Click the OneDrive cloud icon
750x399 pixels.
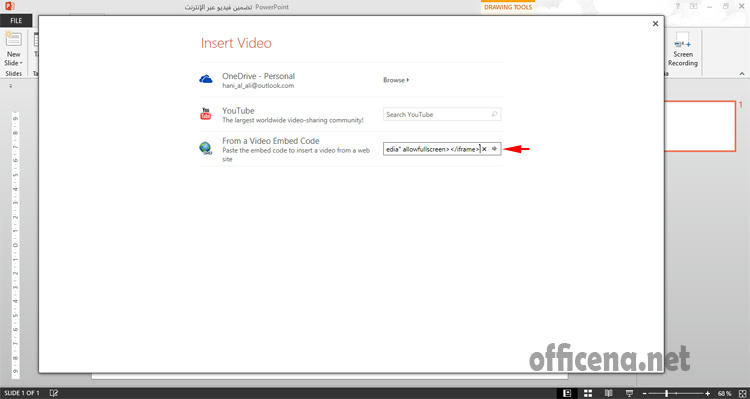[x=206, y=79]
